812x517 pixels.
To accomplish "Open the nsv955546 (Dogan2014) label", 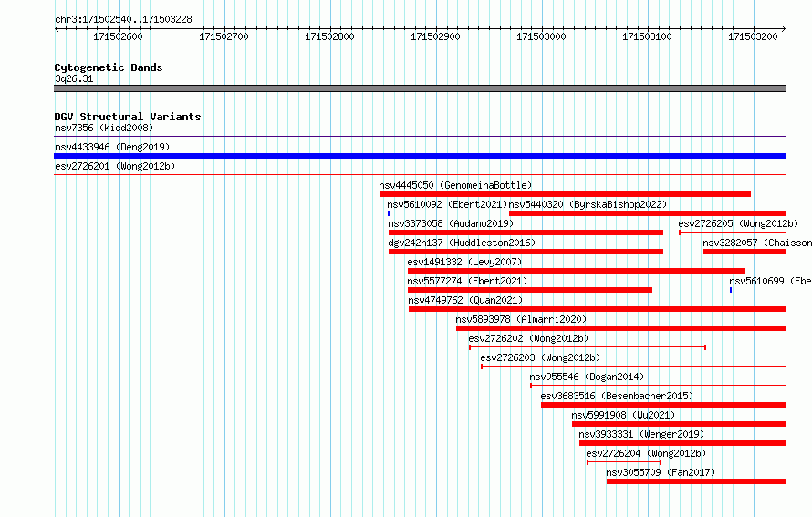I will tap(587, 377).
